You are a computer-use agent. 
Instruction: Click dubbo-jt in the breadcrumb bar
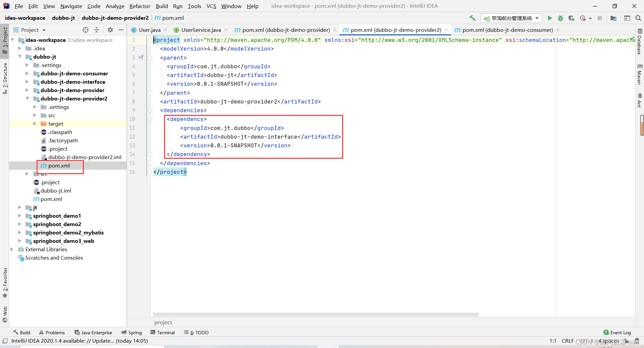[x=63, y=18]
